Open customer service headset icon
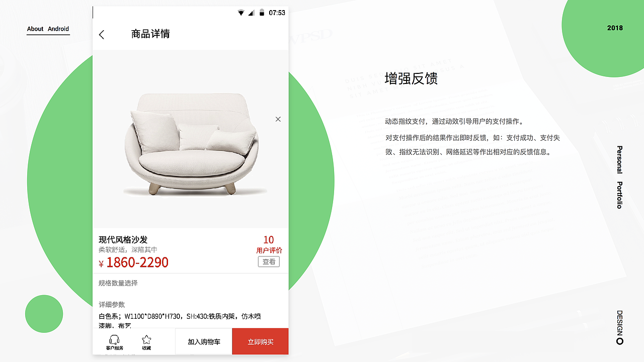Screen dimensions: 644x362 coord(114,340)
